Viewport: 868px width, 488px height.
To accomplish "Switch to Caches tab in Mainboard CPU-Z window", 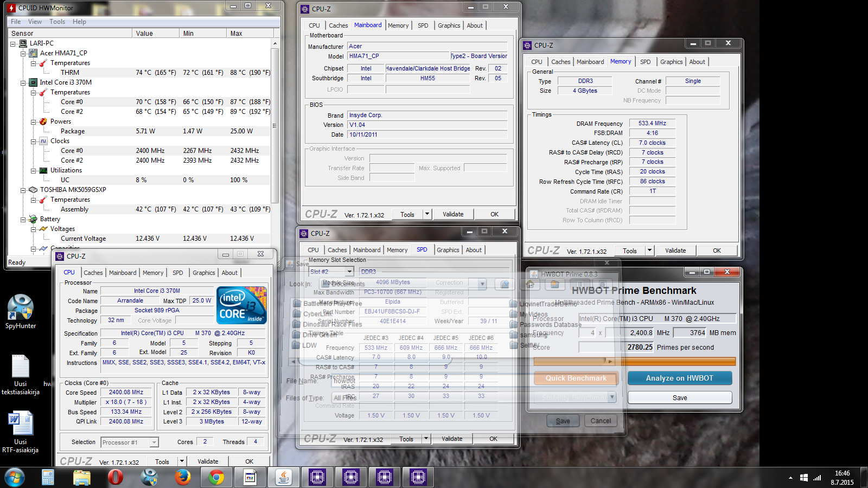I will click(x=339, y=25).
